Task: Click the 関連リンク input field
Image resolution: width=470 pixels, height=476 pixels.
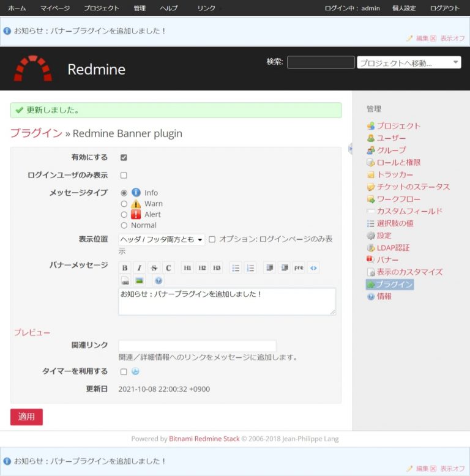Action: point(197,346)
